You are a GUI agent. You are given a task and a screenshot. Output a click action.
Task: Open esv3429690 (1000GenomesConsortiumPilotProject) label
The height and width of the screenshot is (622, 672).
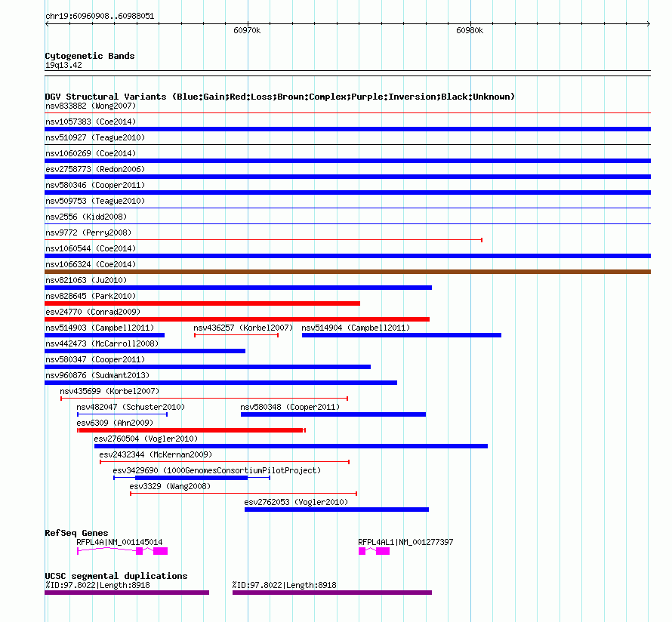pos(217,470)
